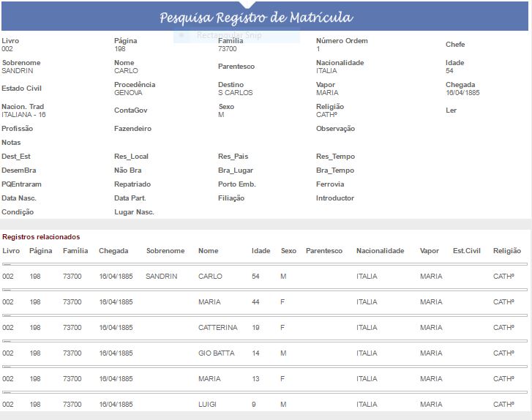Image resolution: width=532 pixels, height=420 pixels.
Task: Select the GIO BATTA record
Action: click(216, 353)
